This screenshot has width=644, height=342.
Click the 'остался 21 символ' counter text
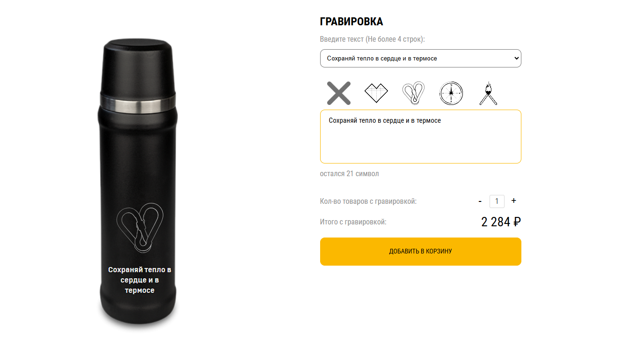[x=350, y=174]
